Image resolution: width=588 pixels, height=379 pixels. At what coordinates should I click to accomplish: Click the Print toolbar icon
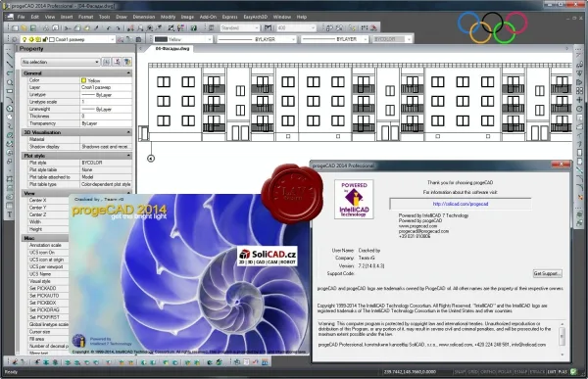click(x=46, y=28)
